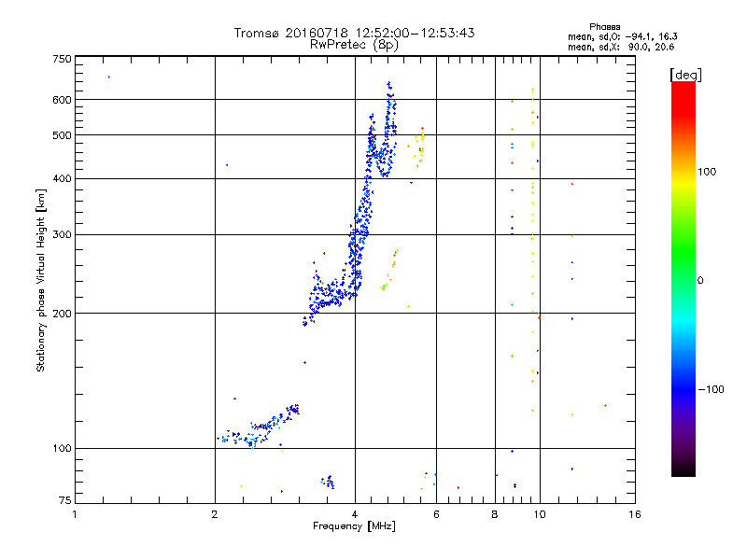Click the y-axis tick label '600'
The image size is (747, 560).
pos(62,100)
